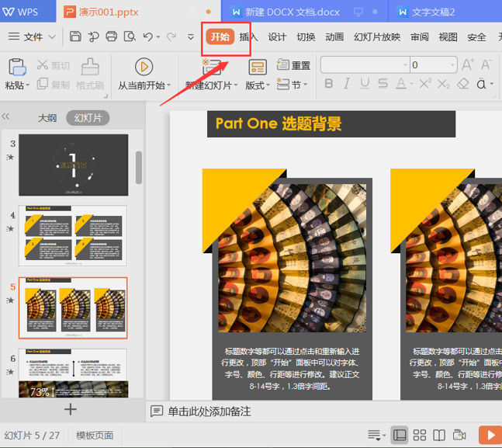This screenshot has width=502, height=448.
Task: Click the font color A button
Action: (401, 84)
